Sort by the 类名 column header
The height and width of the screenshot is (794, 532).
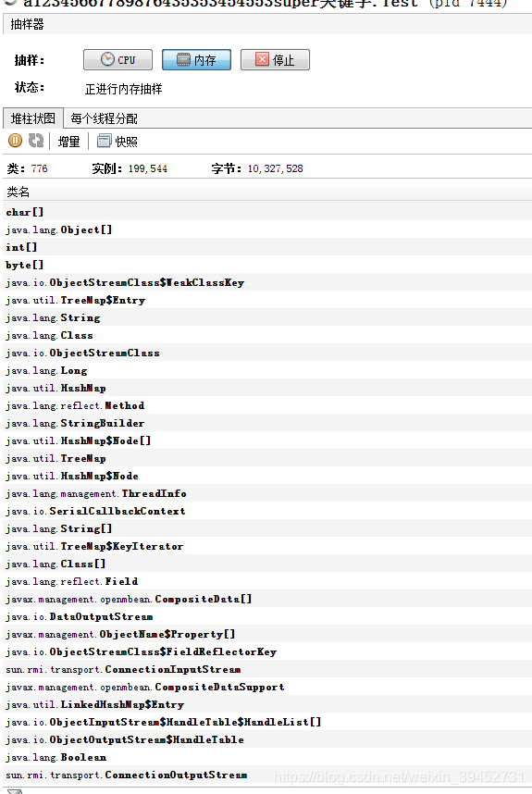267,192
